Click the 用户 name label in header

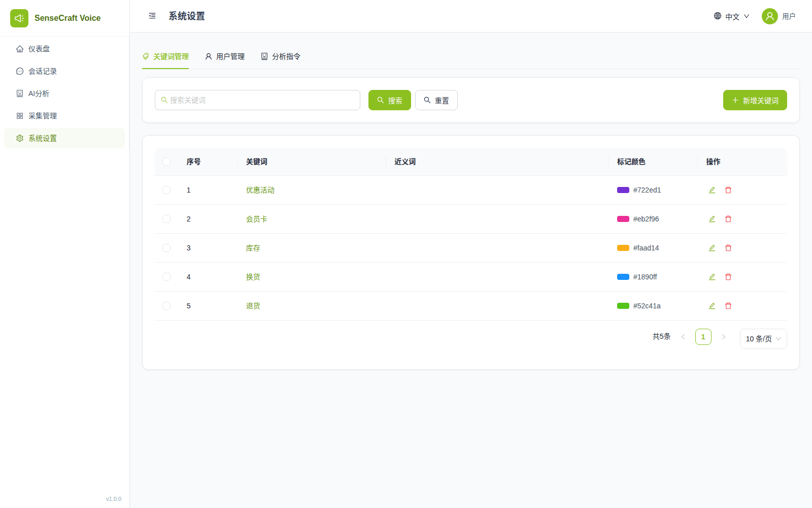789,16
